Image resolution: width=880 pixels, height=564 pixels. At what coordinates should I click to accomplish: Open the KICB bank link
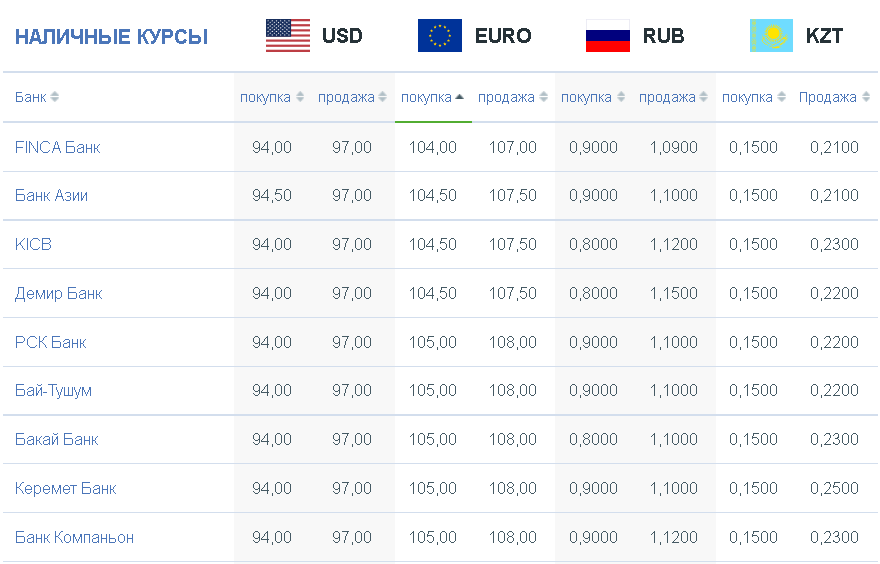coord(33,244)
